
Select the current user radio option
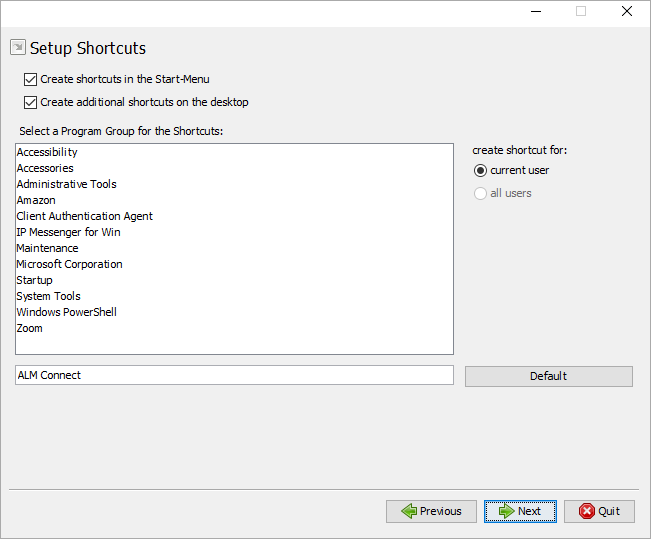click(481, 170)
